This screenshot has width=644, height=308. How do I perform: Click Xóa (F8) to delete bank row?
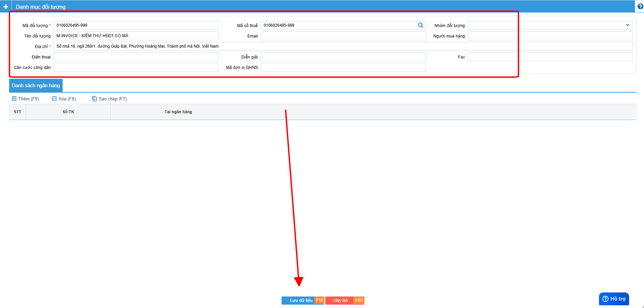(64, 99)
